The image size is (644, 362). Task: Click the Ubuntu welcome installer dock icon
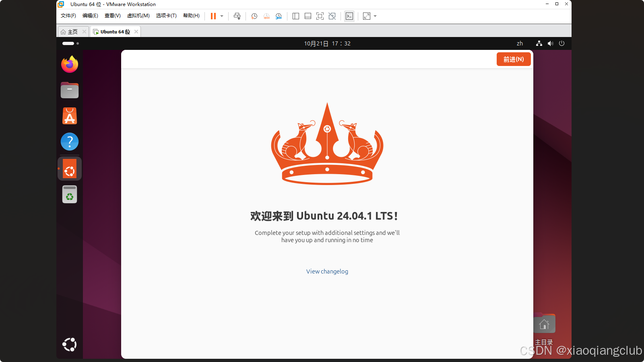tap(70, 169)
